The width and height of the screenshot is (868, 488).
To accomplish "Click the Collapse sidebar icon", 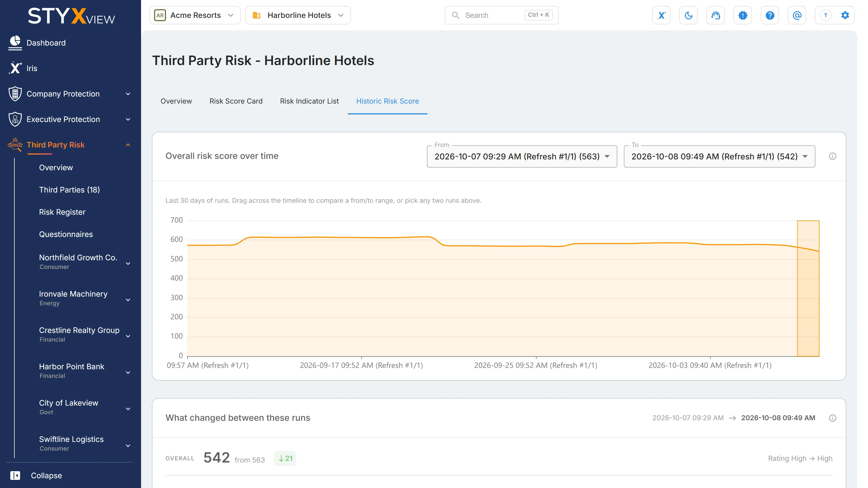I will pos(15,475).
